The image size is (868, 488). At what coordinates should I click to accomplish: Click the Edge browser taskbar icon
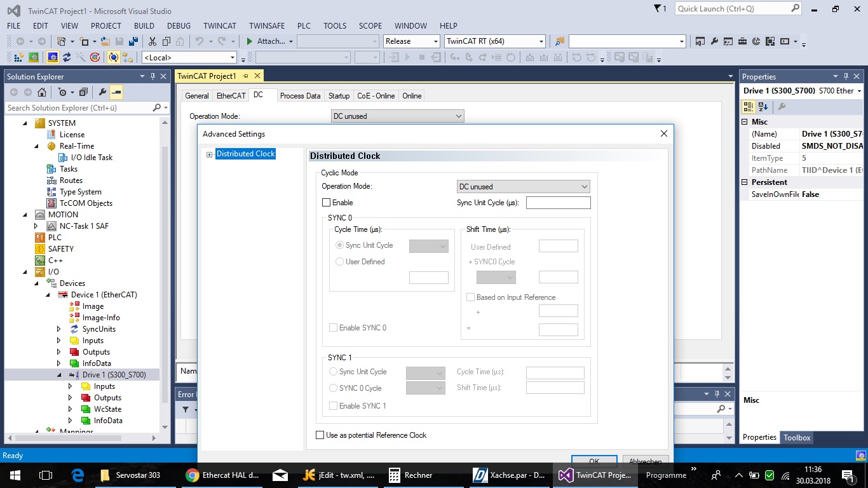pos(78,475)
